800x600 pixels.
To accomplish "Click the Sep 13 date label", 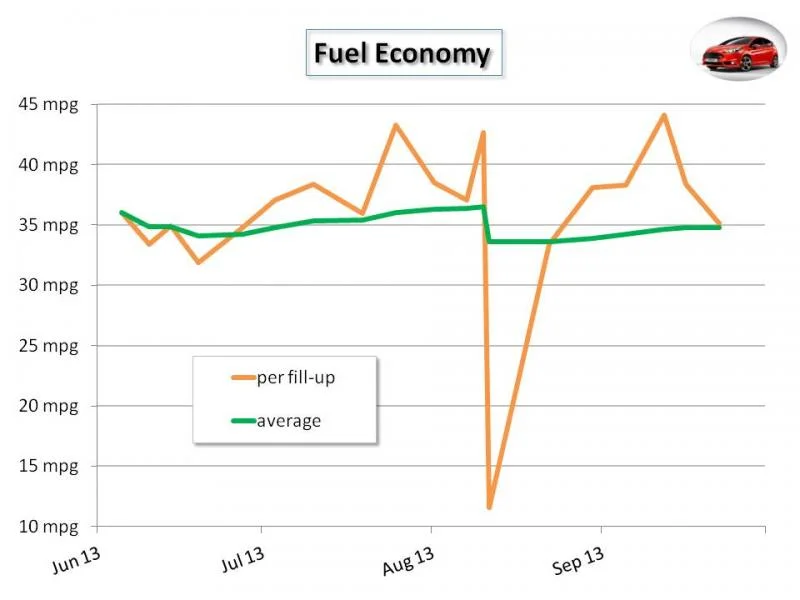I will click(x=578, y=560).
